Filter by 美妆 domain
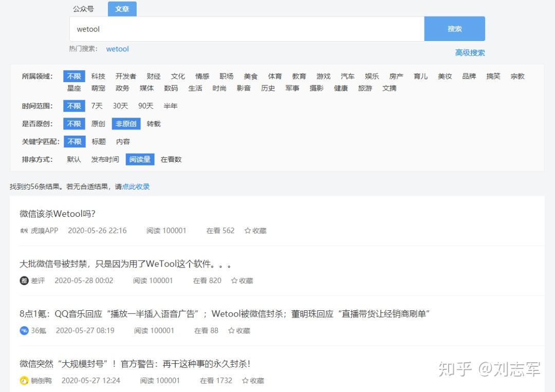The height and width of the screenshot is (392, 555). click(445, 76)
